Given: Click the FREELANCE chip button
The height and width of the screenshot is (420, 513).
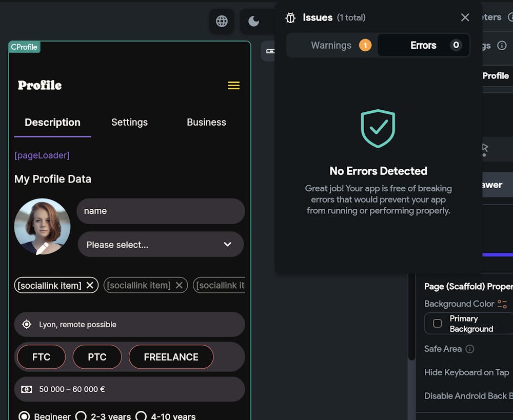Looking at the screenshot, I should 171,357.
